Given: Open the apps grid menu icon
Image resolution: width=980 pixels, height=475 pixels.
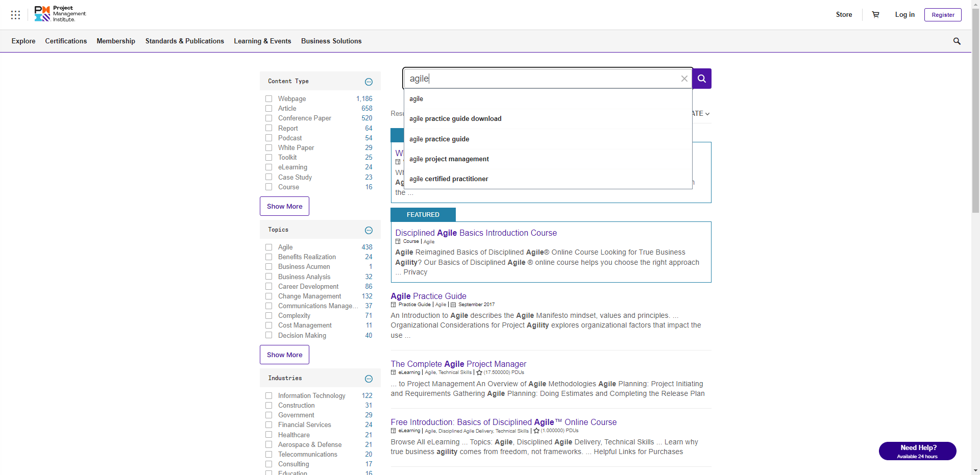Looking at the screenshot, I should click(x=15, y=15).
